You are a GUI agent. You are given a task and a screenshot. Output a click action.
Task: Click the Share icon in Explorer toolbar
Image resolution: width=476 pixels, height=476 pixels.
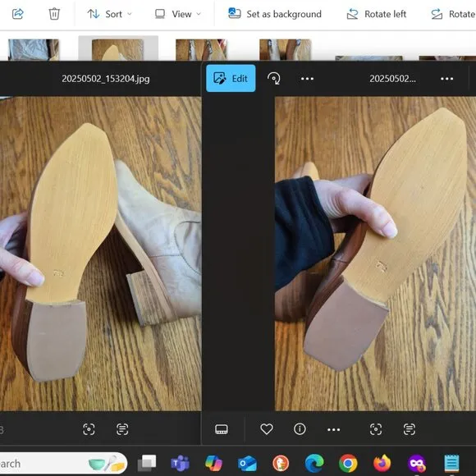tap(17, 14)
